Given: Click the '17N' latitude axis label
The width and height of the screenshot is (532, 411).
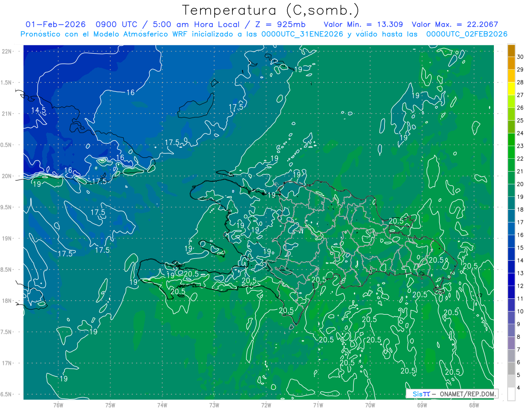Looking at the screenshot, I should (x=7, y=363).
